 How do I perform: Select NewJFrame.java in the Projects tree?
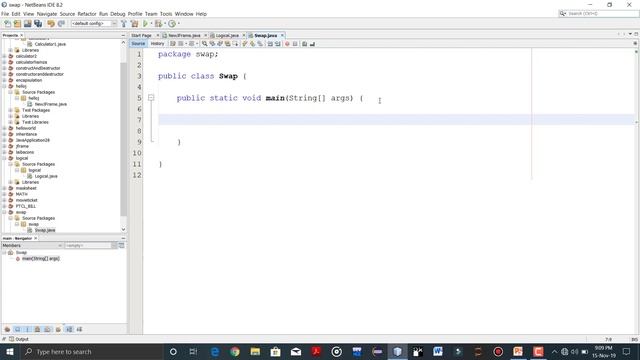pyautogui.click(x=51, y=104)
